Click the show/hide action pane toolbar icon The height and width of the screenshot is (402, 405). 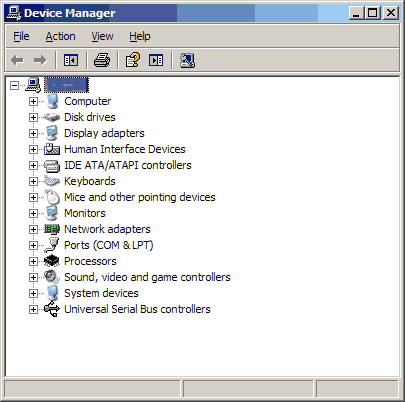pyautogui.click(x=156, y=60)
